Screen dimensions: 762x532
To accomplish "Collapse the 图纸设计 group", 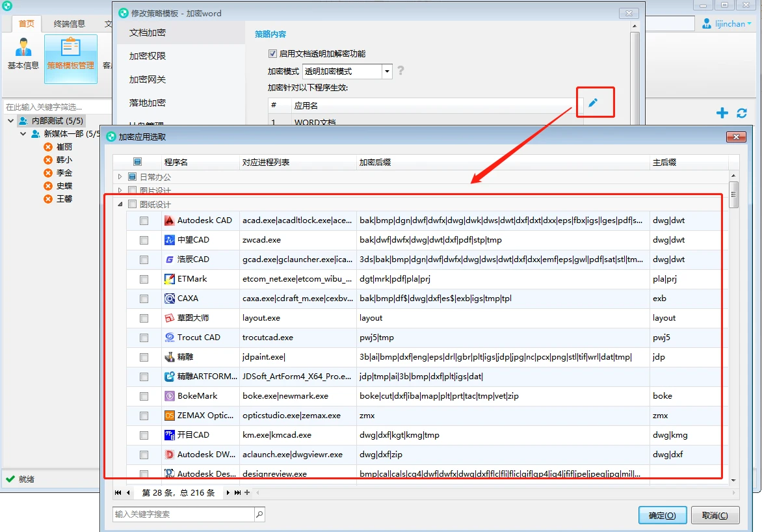I will tap(120, 204).
